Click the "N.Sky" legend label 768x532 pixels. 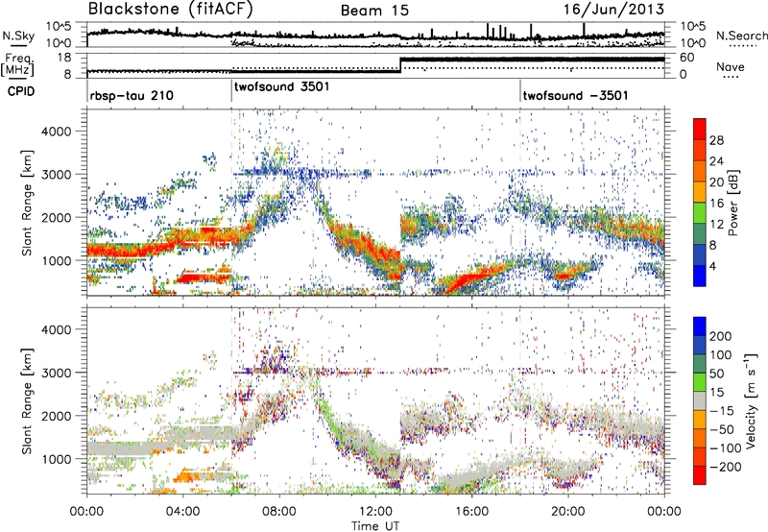[x=18, y=36]
